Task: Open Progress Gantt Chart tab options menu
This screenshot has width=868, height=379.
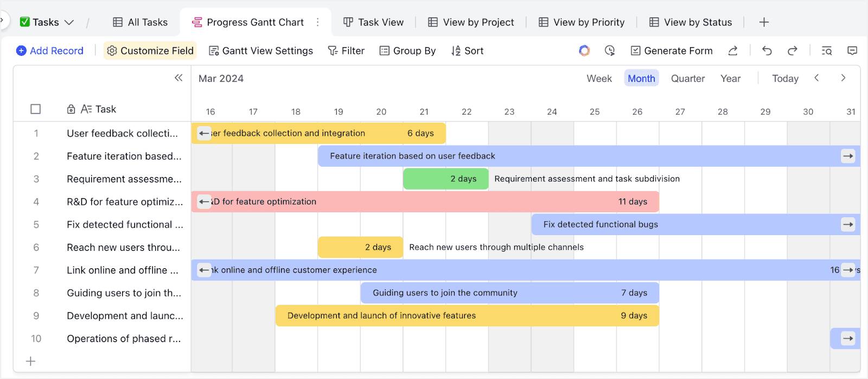Action: tap(318, 22)
